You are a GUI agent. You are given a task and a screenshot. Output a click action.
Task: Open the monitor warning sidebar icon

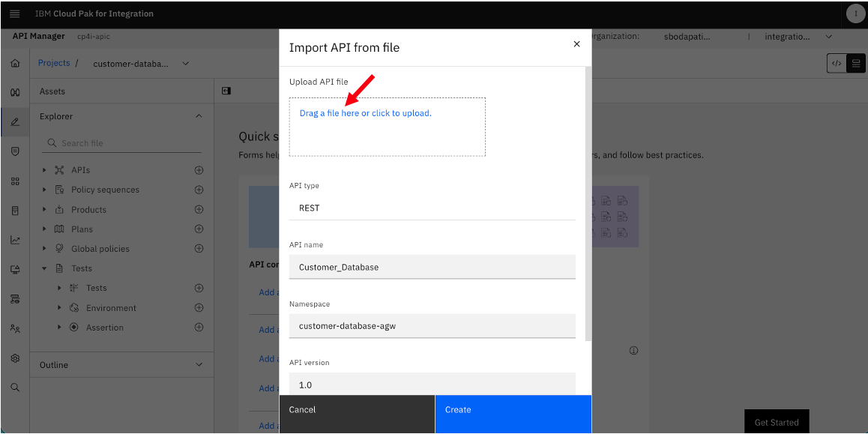[15, 270]
